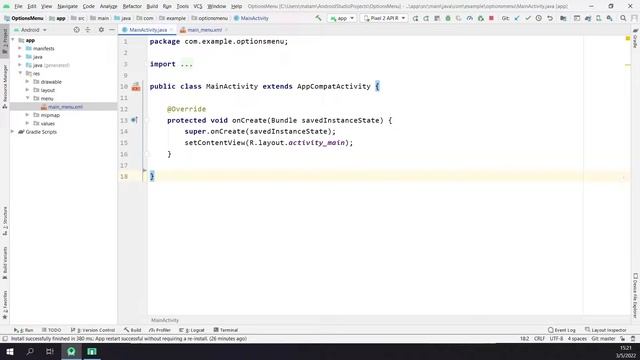640x360 pixels.
Task: Open the Analyze menu
Action: point(108,7)
